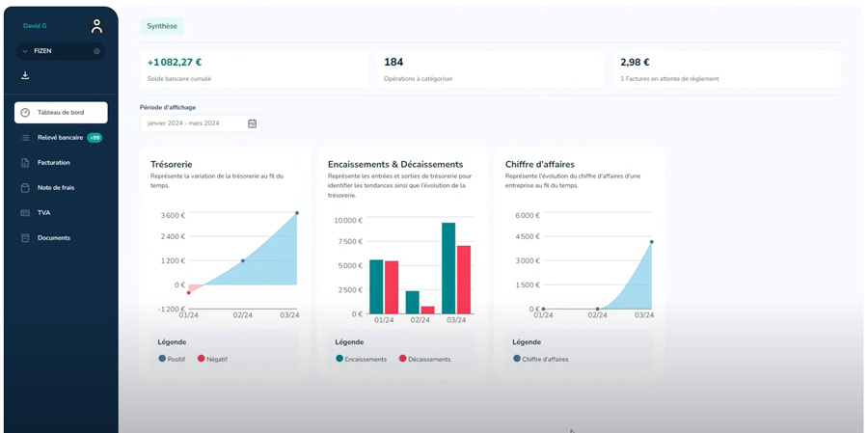Click the TVA icon in sidebar
The width and height of the screenshot is (868, 433).
click(x=25, y=212)
